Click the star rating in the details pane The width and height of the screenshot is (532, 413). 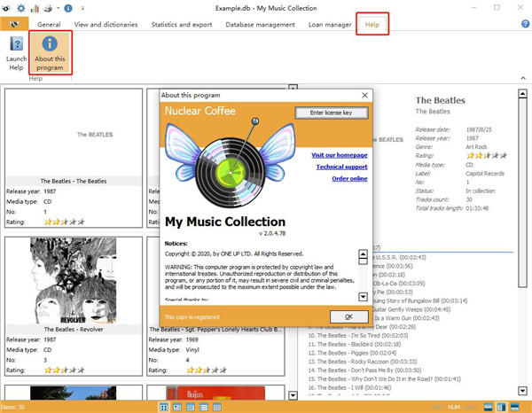coord(487,156)
